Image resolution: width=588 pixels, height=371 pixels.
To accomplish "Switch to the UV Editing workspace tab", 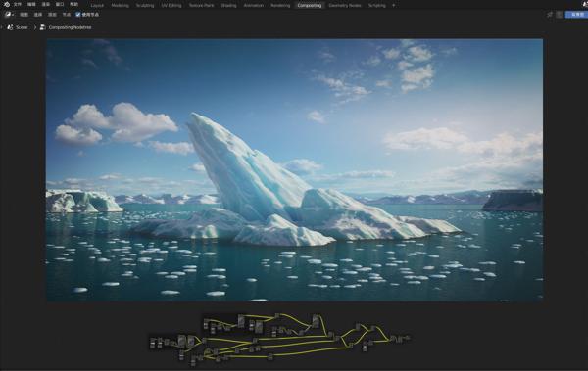I will (171, 5).
